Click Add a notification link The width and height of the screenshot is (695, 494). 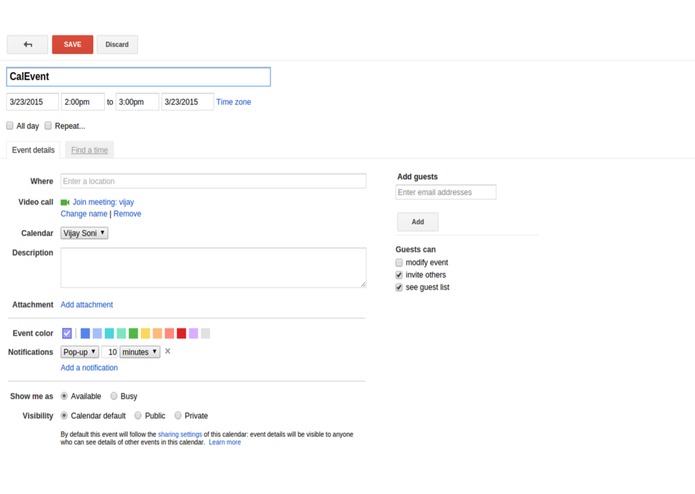[x=89, y=368]
